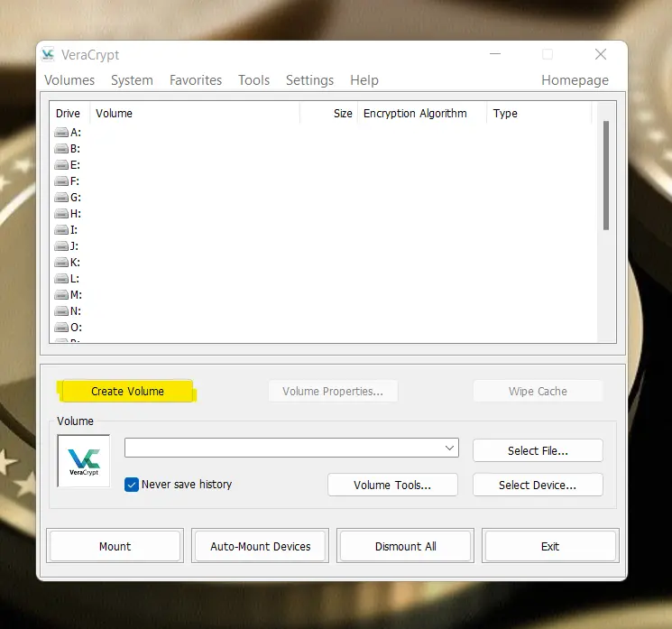Click the Create Volume button
The height and width of the screenshot is (629, 672).
(127, 391)
